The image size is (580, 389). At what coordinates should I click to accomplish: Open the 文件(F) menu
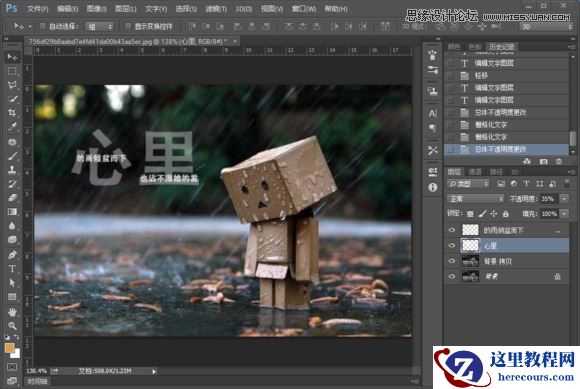[x=37, y=9]
